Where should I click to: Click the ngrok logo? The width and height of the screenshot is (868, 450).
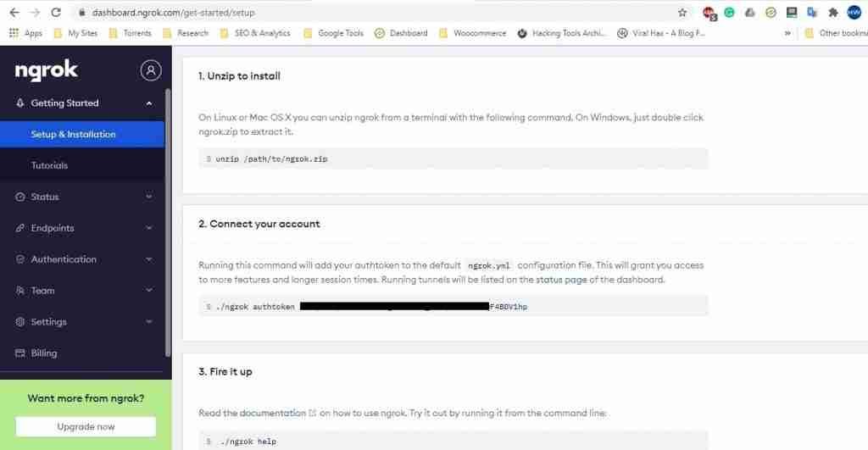(x=47, y=70)
